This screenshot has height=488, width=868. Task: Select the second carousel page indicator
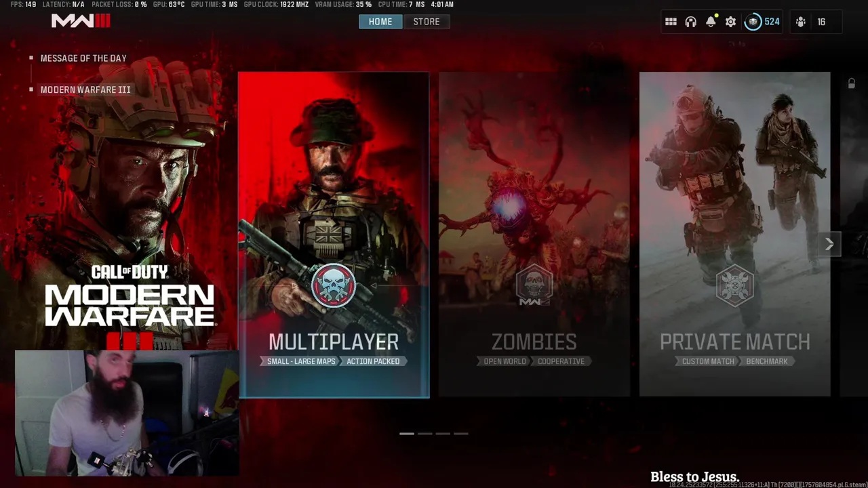pyautogui.click(x=425, y=433)
